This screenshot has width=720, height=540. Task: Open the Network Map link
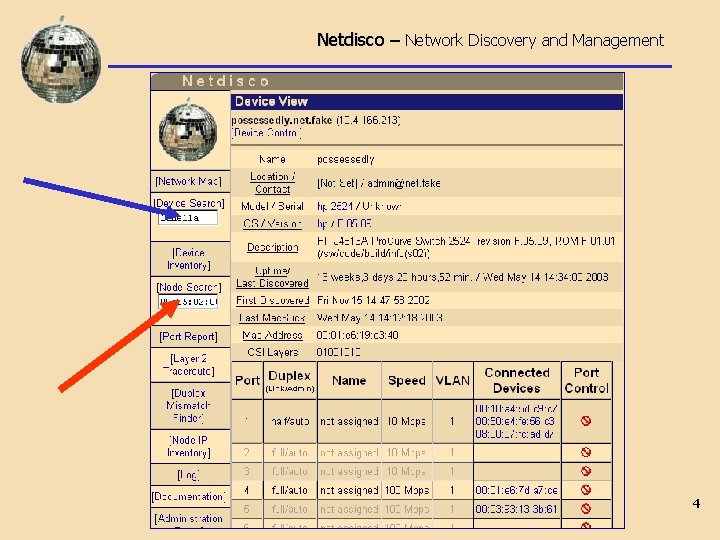(188, 181)
